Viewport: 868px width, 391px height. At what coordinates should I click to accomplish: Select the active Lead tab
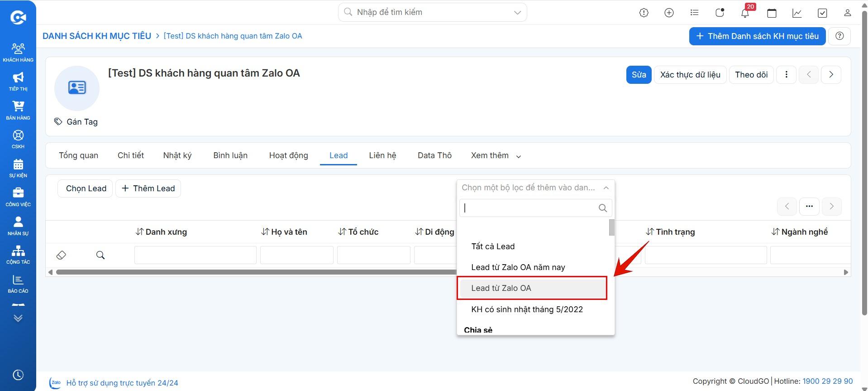point(339,155)
